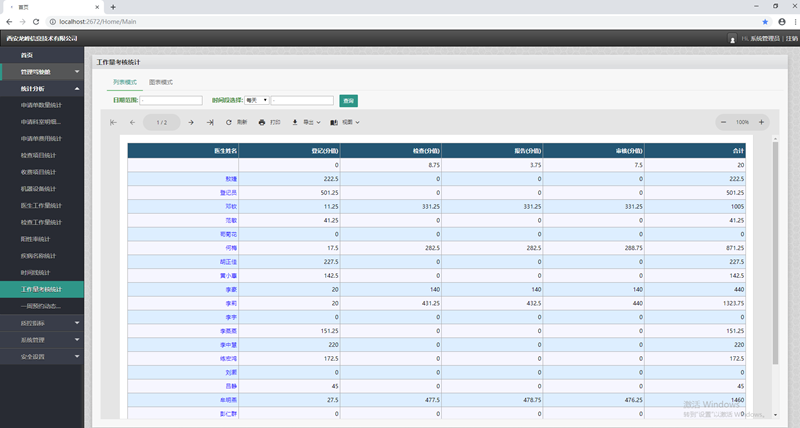Screen dimensions: 800x428
Task: Click the green 查询 button
Action: coord(348,100)
